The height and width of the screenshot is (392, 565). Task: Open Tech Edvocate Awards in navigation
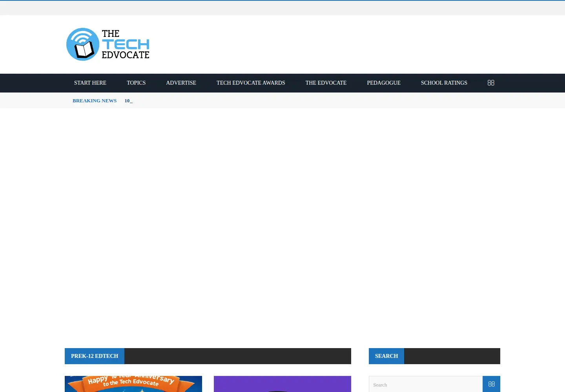tap(251, 83)
